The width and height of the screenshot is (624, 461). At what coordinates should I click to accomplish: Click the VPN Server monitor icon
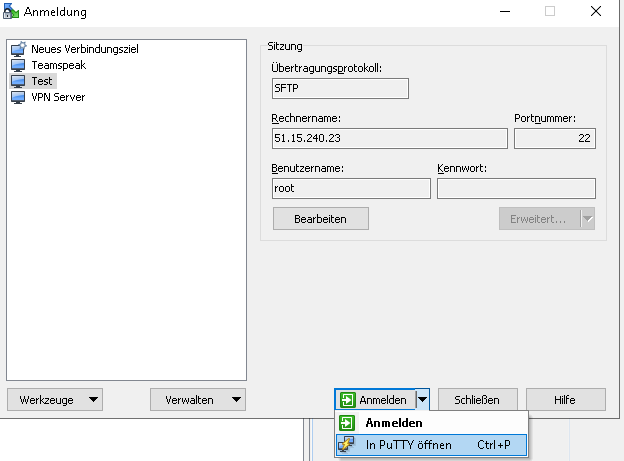point(18,97)
